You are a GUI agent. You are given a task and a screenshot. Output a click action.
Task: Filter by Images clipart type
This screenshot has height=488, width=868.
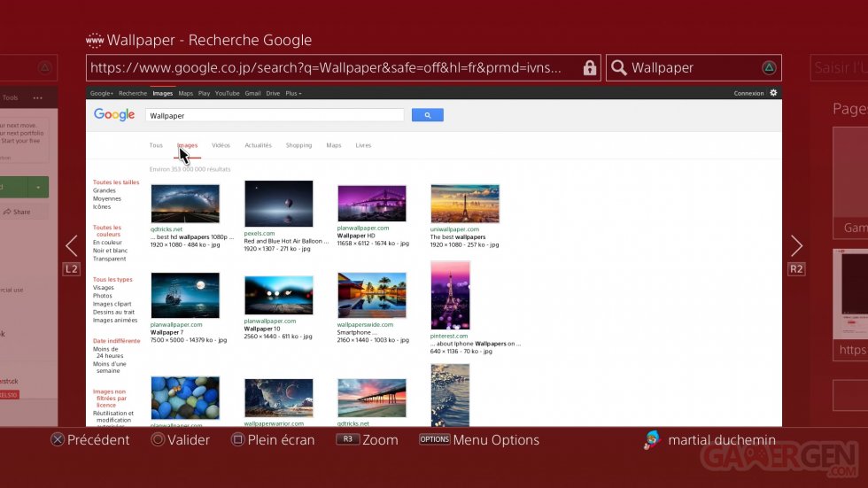click(112, 304)
